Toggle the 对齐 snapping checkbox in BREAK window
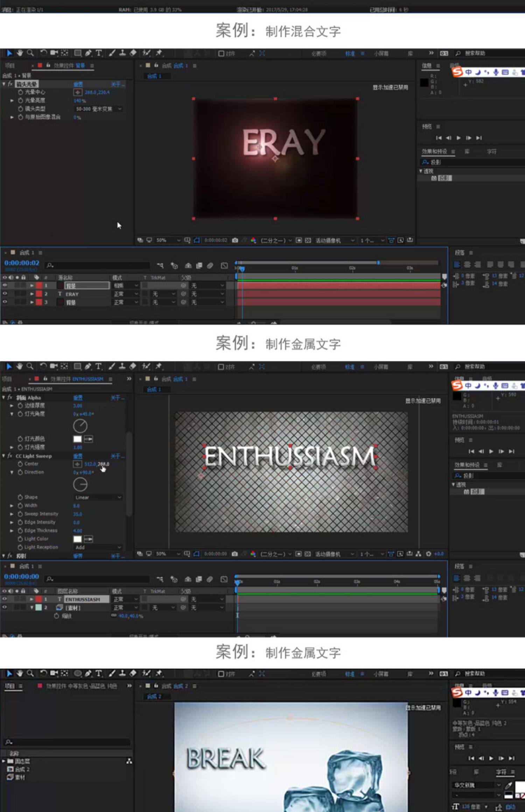 click(221, 674)
